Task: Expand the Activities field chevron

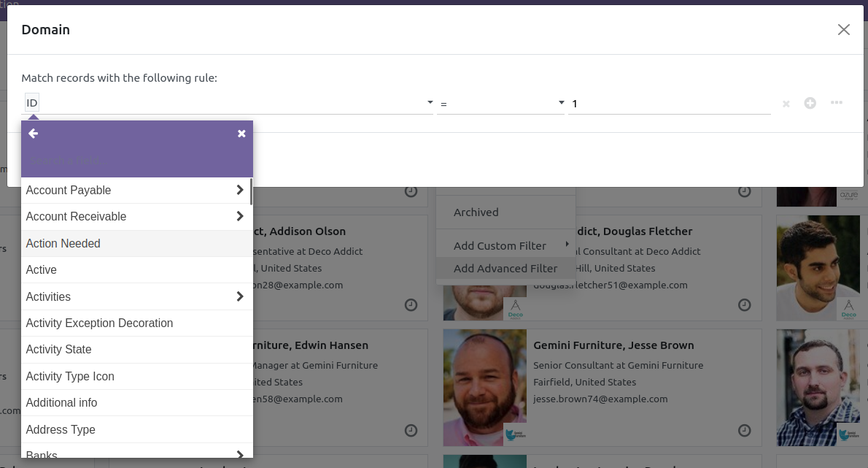Action: pyautogui.click(x=239, y=296)
